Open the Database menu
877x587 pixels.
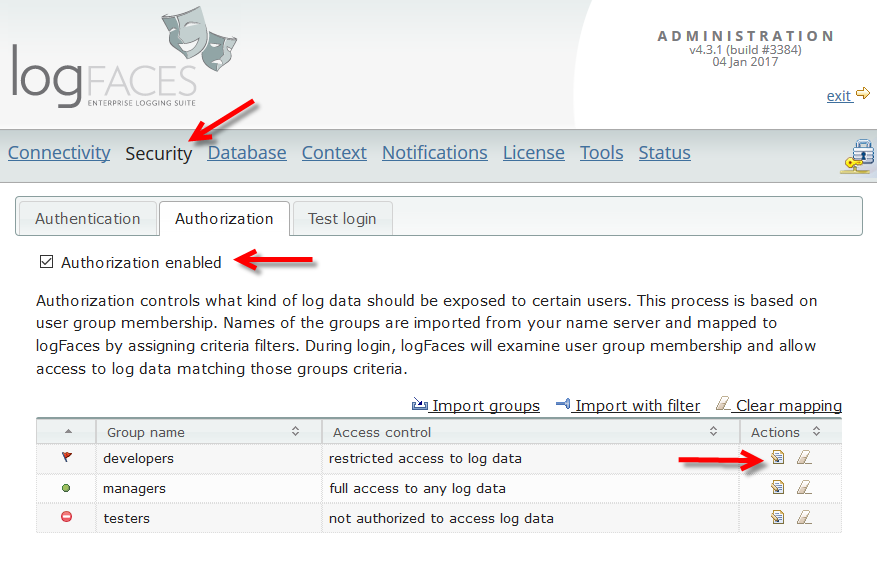pos(247,153)
